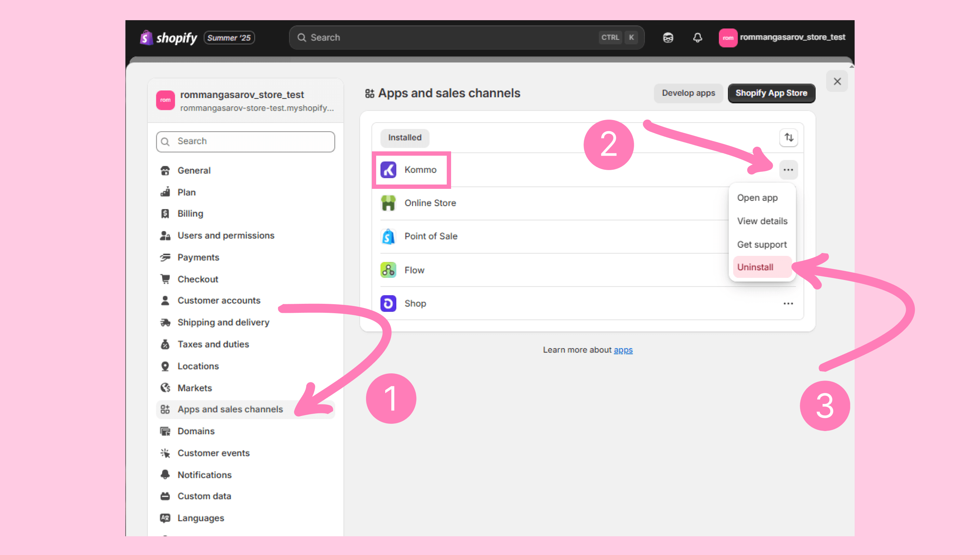Open Users and permissions settings
Screen dimensions: 980x555
pyautogui.click(x=245, y=236)
